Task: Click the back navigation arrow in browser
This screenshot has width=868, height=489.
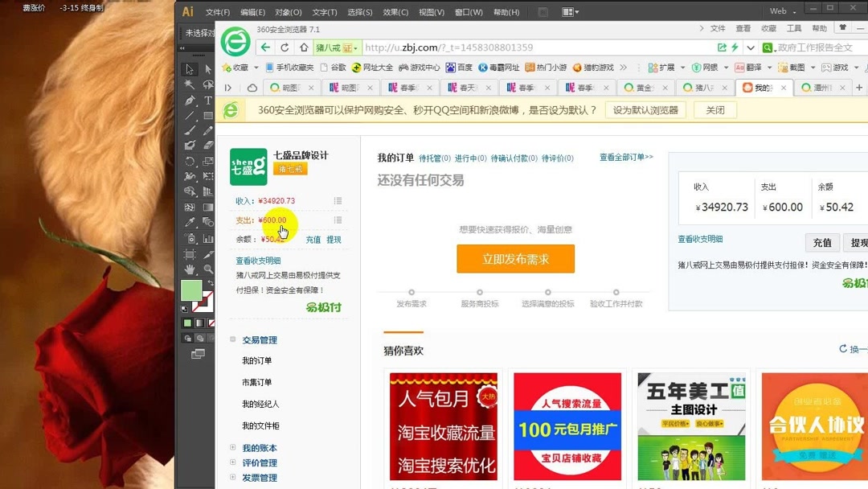Action: (265, 47)
